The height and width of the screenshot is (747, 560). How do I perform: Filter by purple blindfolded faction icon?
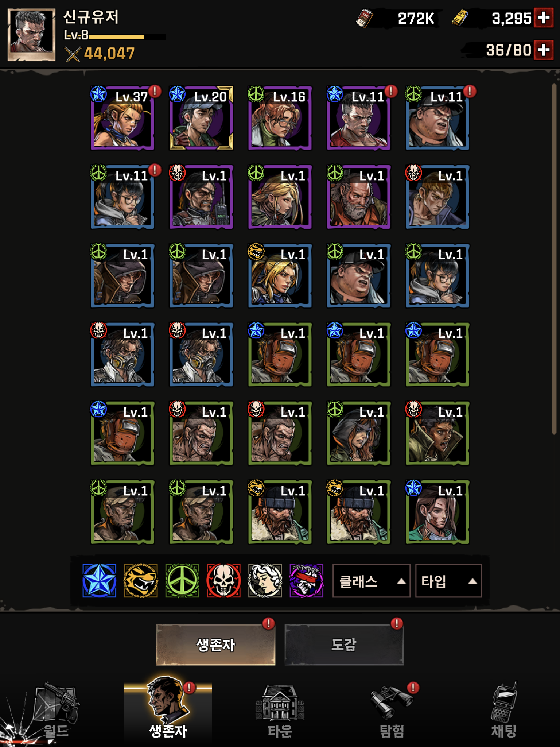pyautogui.click(x=306, y=581)
